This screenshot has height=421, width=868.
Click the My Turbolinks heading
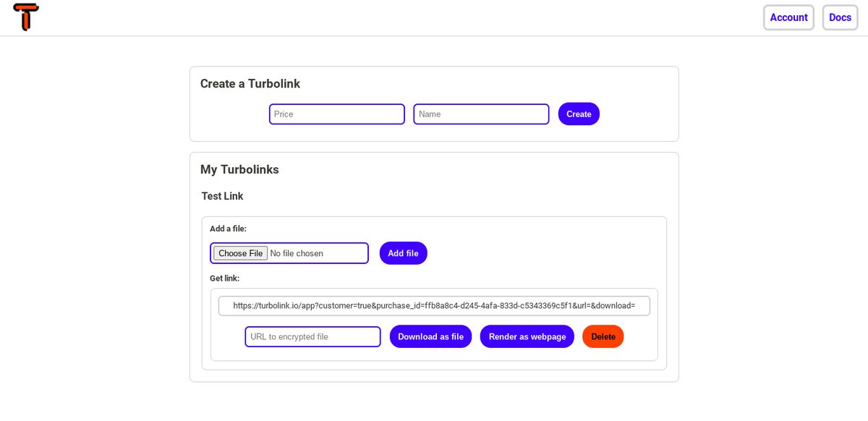(239, 169)
